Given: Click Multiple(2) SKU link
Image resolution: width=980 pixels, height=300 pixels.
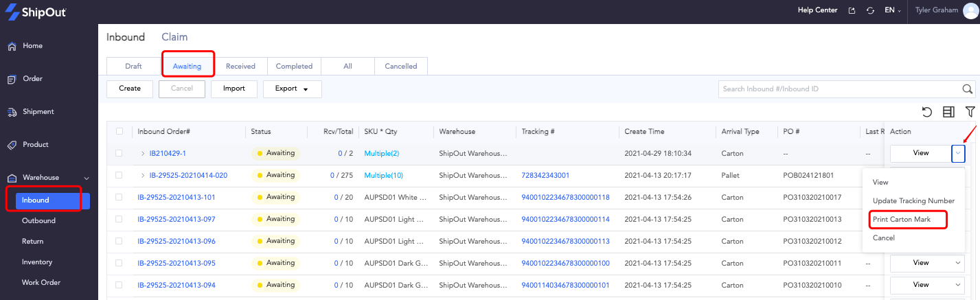Looking at the screenshot, I should 382,153.
